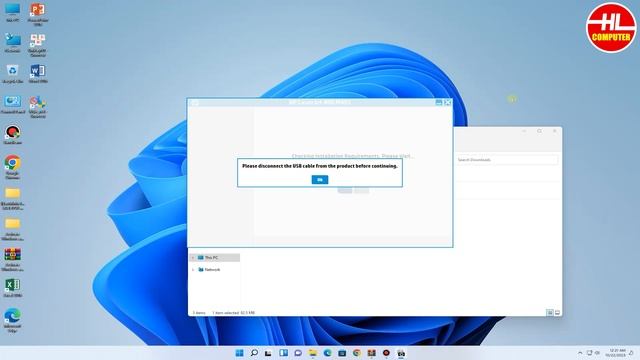Expand the This PC node in File Explorer
The height and width of the screenshot is (360, 640).
(193, 258)
